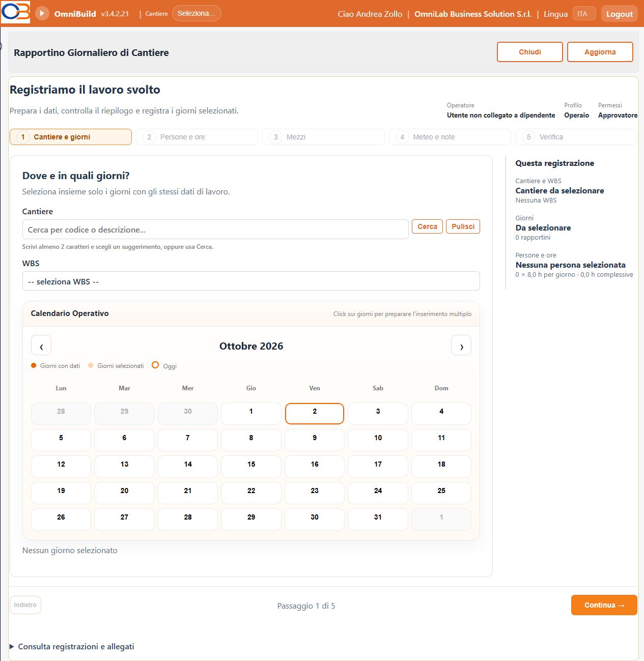Open the Lingua ITA language selector
The image size is (644, 661).
click(584, 14)
